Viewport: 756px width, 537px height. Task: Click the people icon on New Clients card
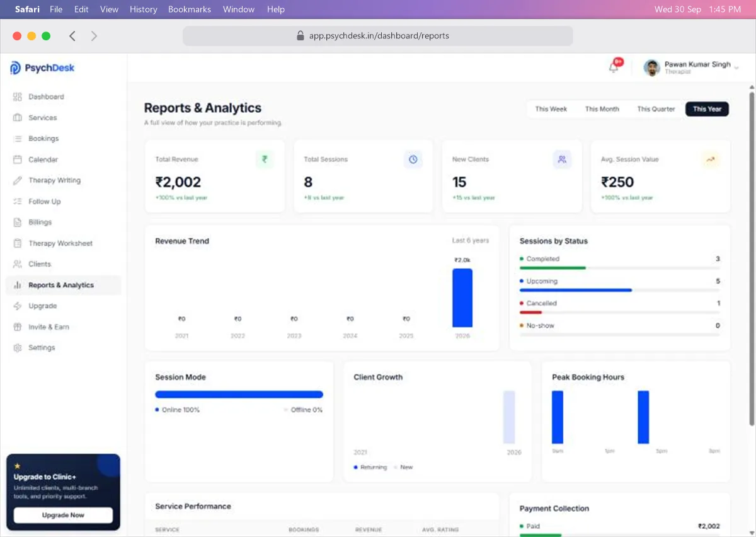562,159
